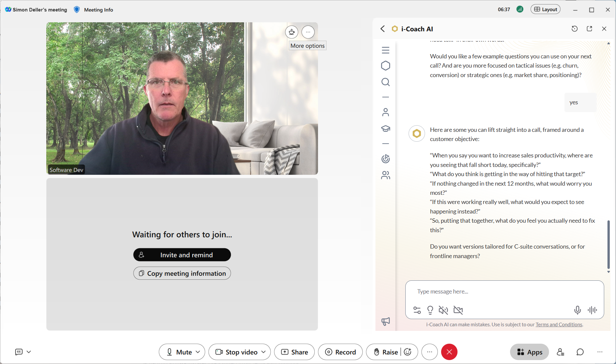Open search in the i-Coach sidebar

pyautogui.click(x=386, y=82)
